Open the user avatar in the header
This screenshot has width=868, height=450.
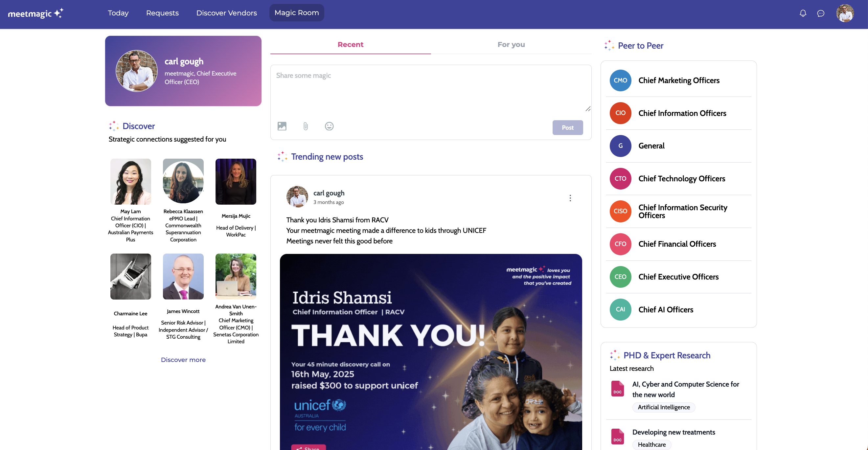tap(845, 13)
